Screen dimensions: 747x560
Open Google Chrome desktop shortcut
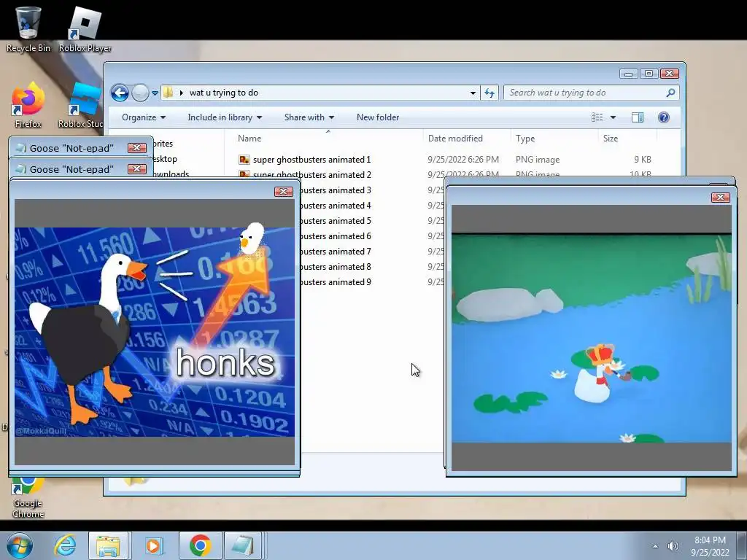click(28, 497)
